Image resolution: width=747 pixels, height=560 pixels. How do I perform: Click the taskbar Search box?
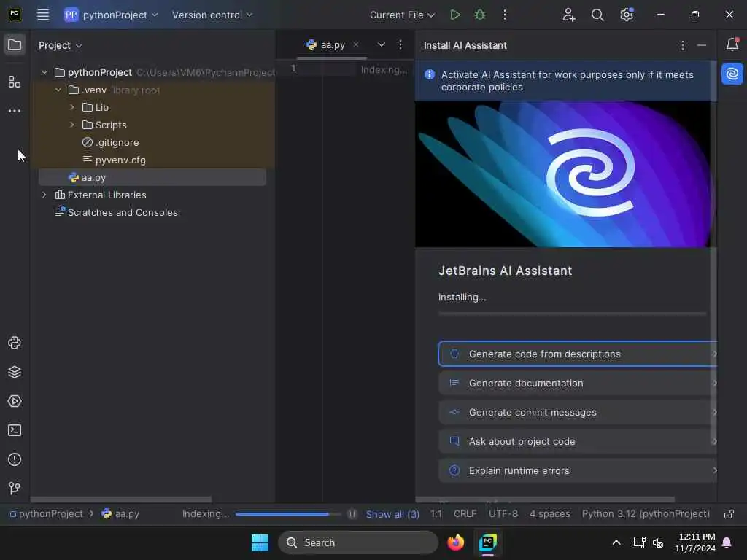tap(357, 542)
